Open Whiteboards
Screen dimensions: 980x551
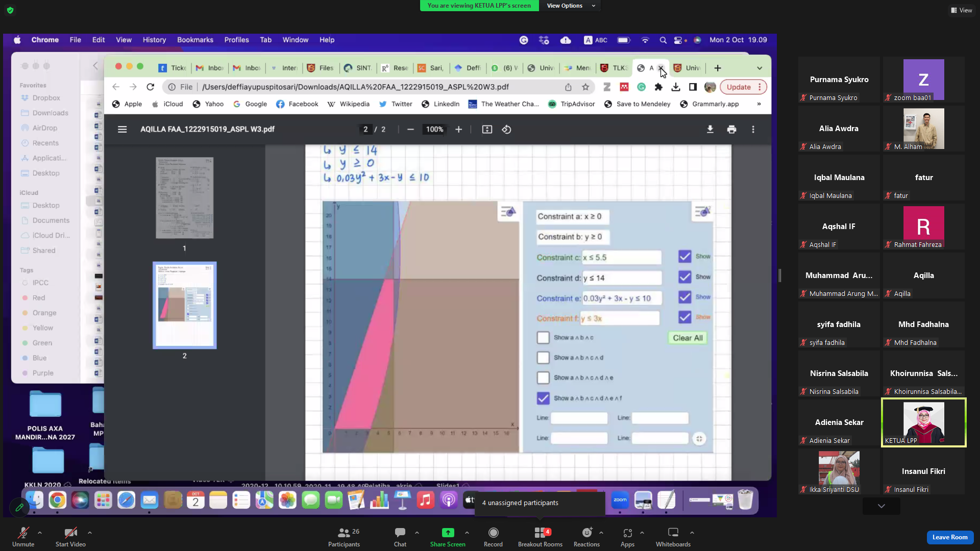coord(673,537)
